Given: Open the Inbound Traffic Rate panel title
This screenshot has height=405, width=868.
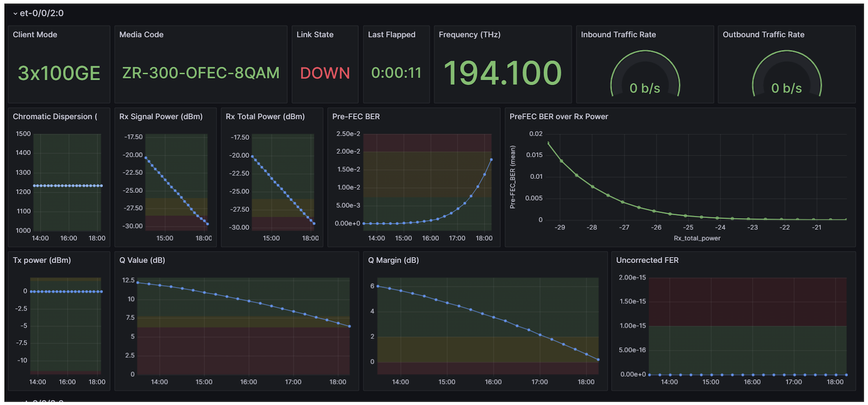Looking at the screenshot, I should coord(618,35).
